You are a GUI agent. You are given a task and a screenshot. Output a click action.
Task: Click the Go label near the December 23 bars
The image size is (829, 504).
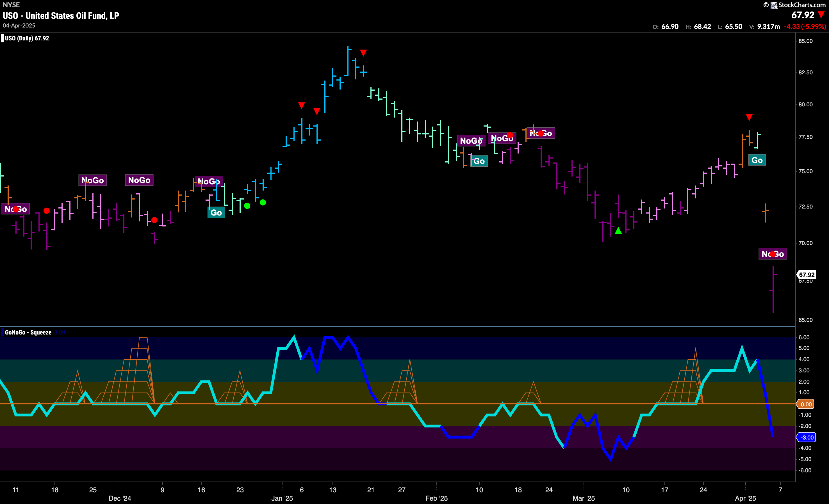click(x=216, y=212)
